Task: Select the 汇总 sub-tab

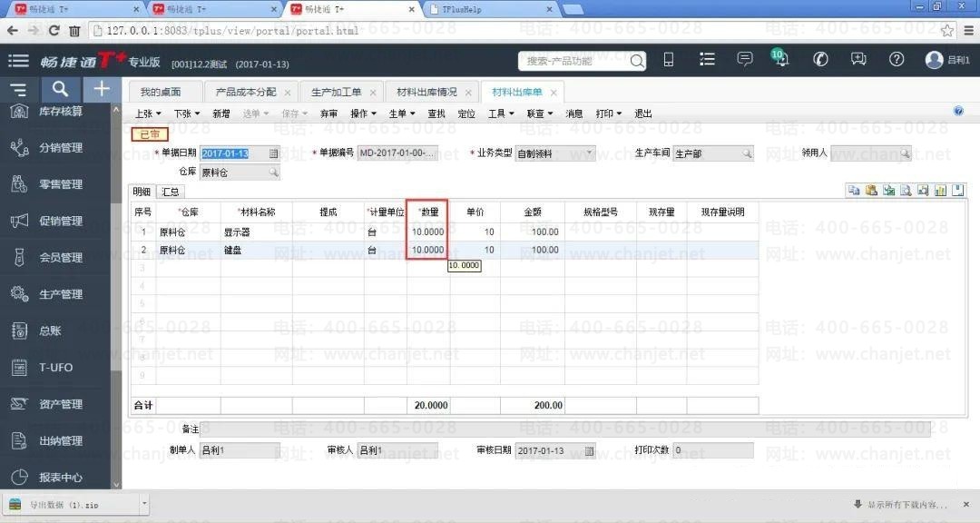Action: pyautogui.click(x=170, y=192)
